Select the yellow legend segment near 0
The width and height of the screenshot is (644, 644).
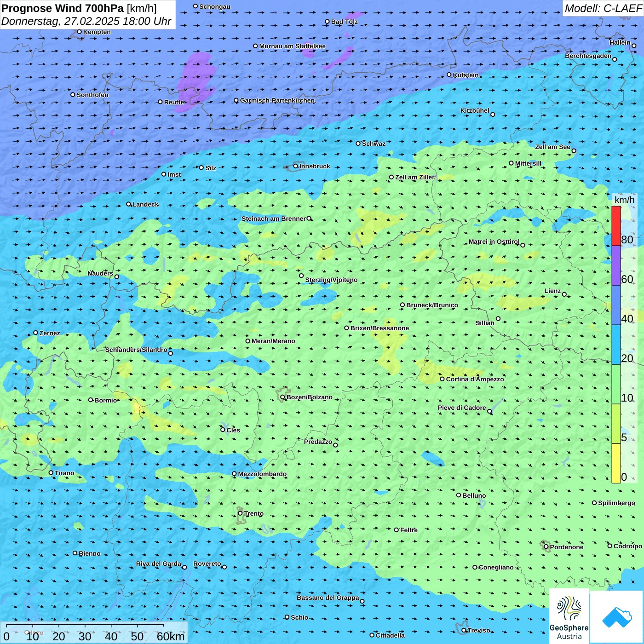point(616,463)
